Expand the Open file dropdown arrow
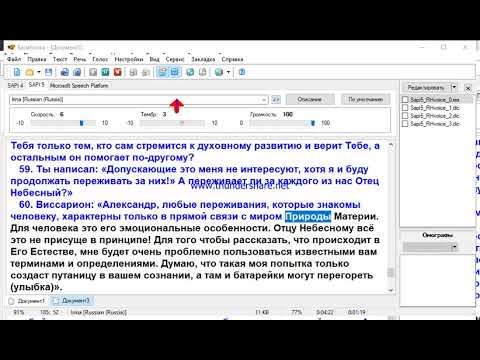Image resolution: width=480 pixels, height=360 pixels. [x=39, y=72]
